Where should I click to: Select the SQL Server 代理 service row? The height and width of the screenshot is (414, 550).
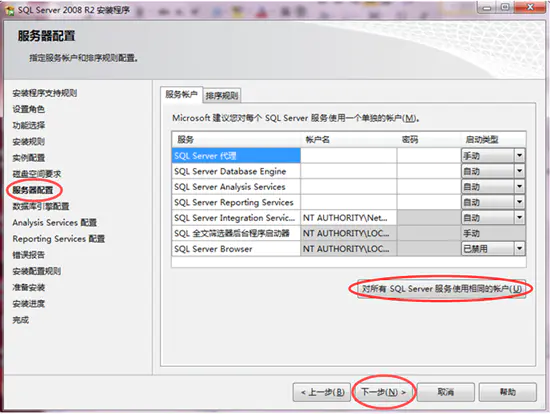[x=236, y=155]
